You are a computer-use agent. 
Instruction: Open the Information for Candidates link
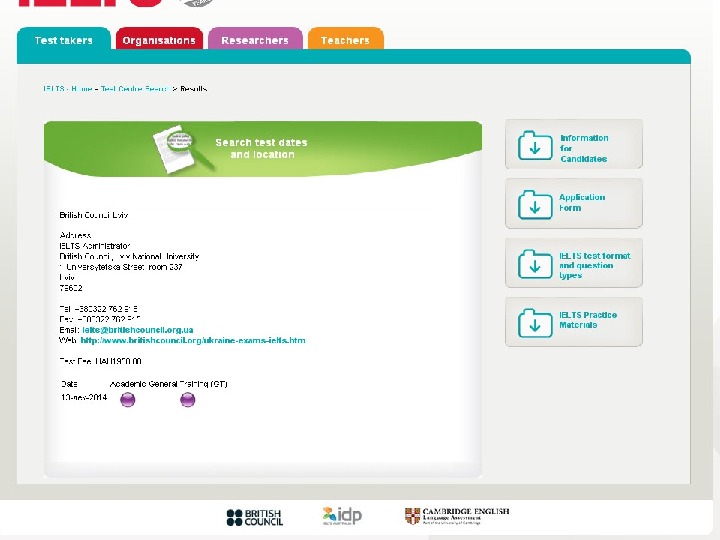[x=584, y=148]
